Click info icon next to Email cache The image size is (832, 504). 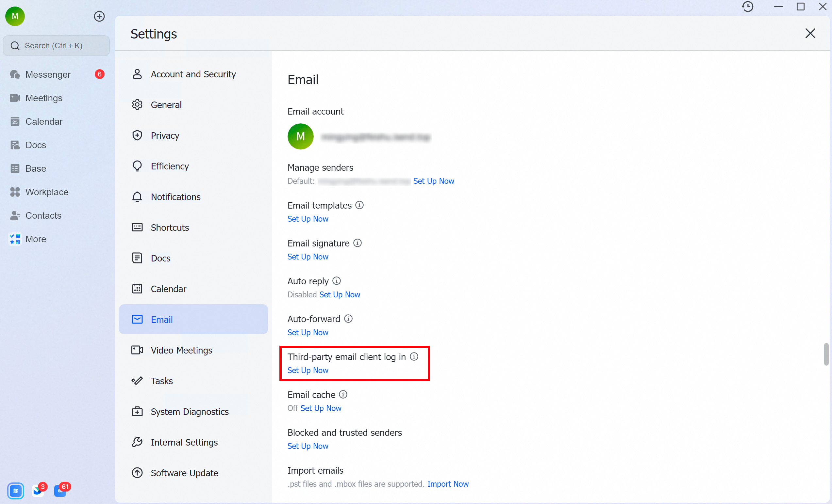pos(343,394)
